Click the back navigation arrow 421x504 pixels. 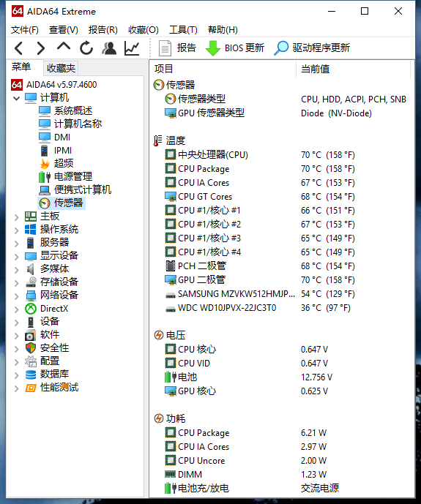tap(18, 48)
